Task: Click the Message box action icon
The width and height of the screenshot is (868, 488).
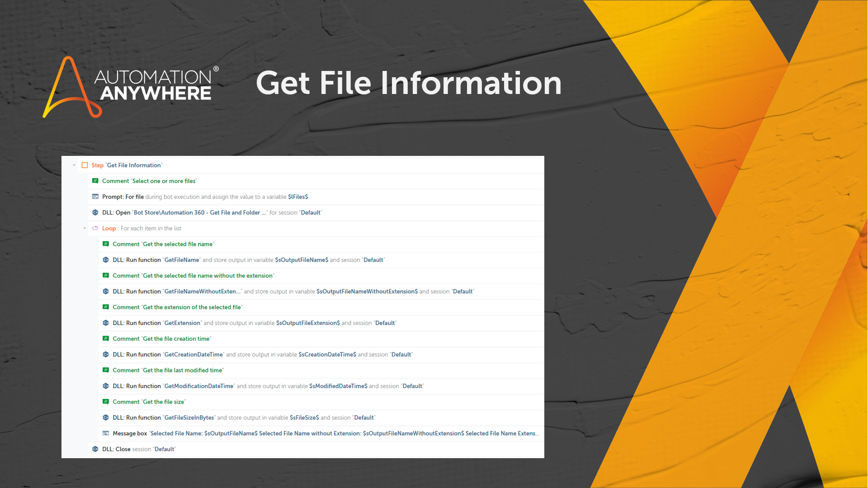Action: tap(106, 433)
